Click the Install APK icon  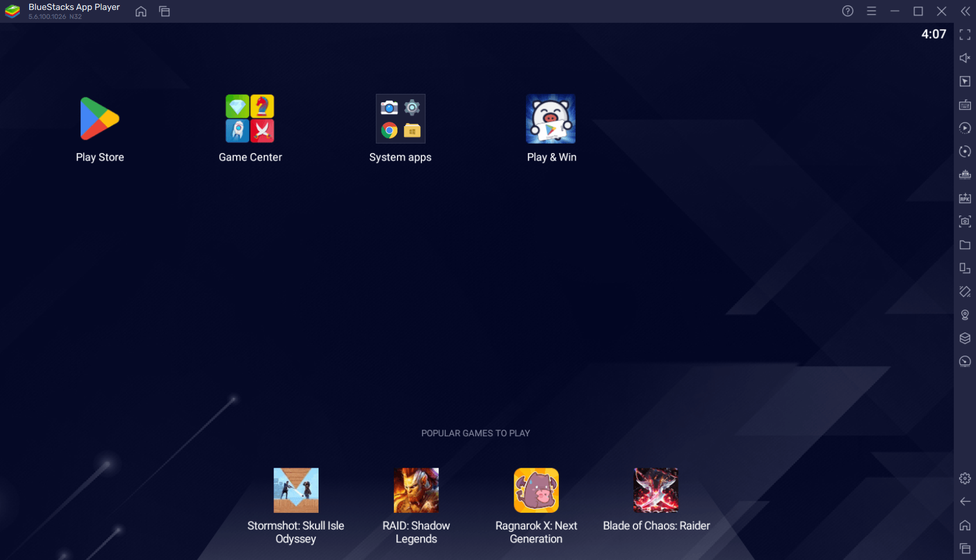coord(965,198)
